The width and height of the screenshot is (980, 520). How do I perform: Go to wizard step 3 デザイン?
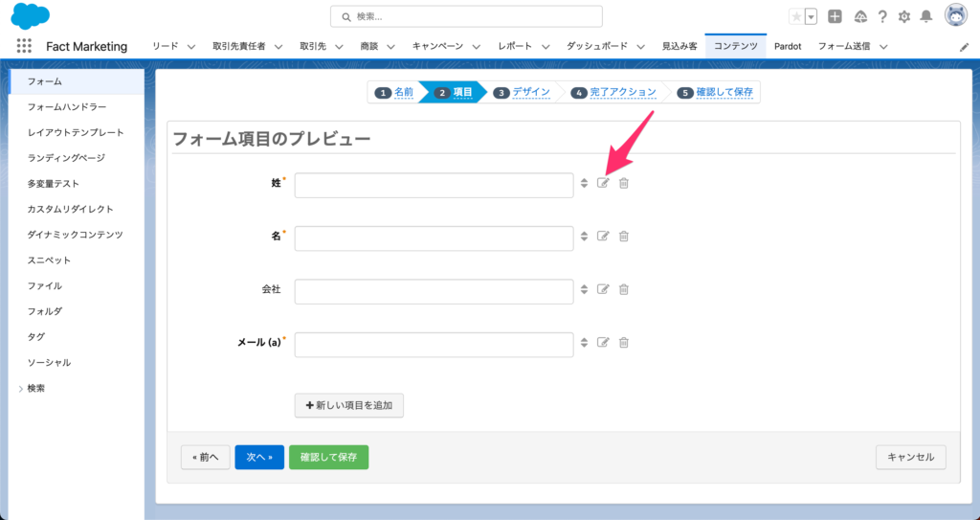pos(531,92)
